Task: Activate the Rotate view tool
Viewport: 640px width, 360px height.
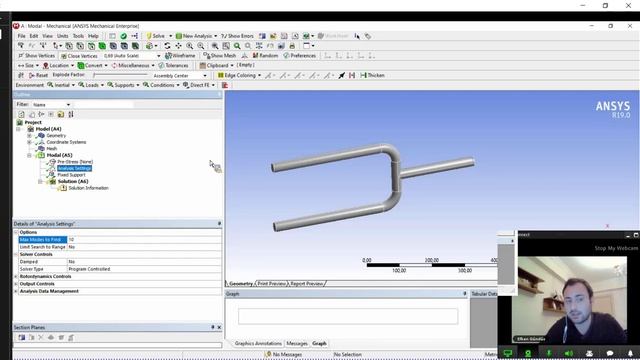Action: pyautogui.click(x=167, y=46)
